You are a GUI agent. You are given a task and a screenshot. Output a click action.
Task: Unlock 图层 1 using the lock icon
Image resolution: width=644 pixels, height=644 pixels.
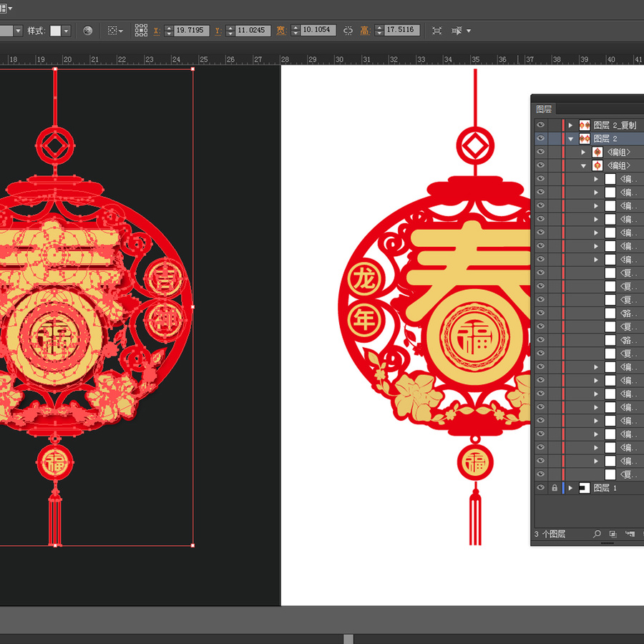555,488
